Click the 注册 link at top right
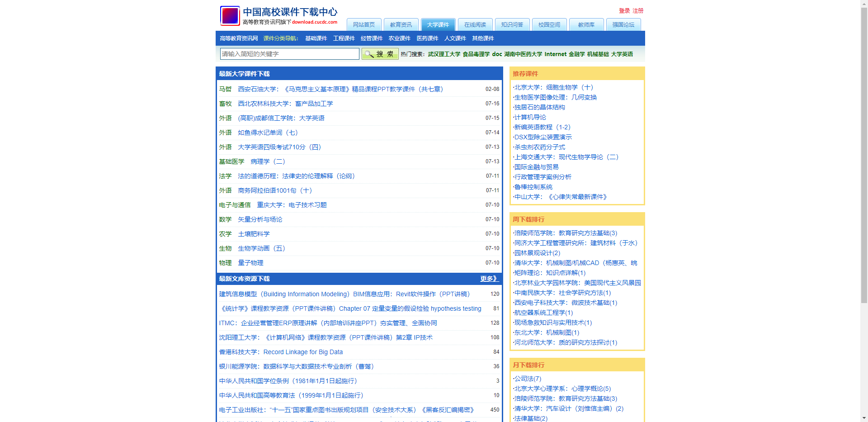The image size is (868, 422). 637,10
